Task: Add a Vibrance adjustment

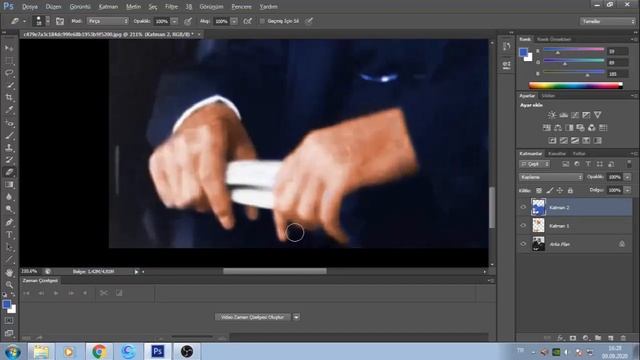Action: click(598, 115)
